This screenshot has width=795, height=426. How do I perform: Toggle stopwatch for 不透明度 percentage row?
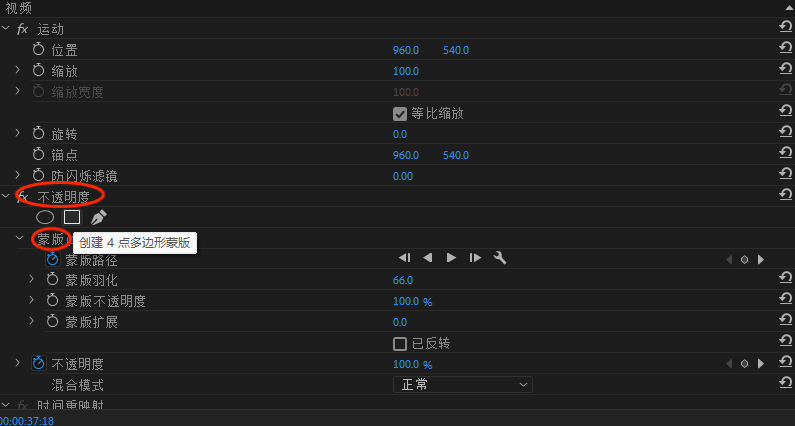point(39,364)
